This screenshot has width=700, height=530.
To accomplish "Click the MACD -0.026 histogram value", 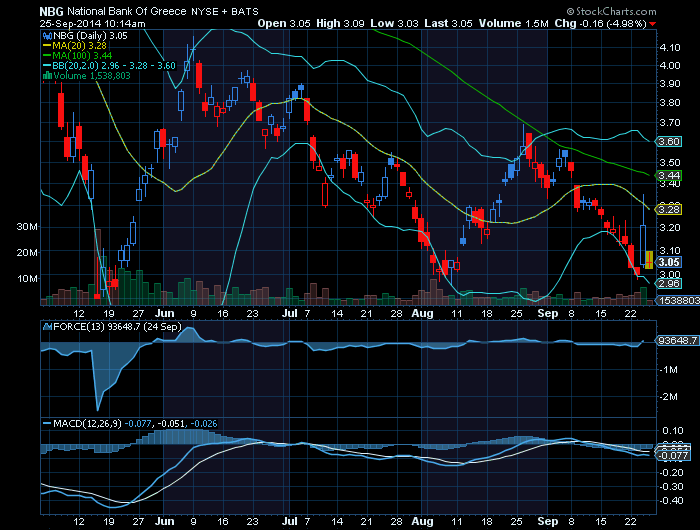I will (x=204, y=423).
